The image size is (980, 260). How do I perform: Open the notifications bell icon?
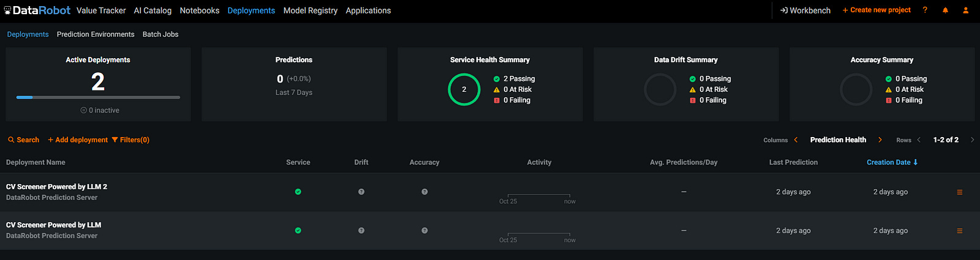(x=945, y=10)
